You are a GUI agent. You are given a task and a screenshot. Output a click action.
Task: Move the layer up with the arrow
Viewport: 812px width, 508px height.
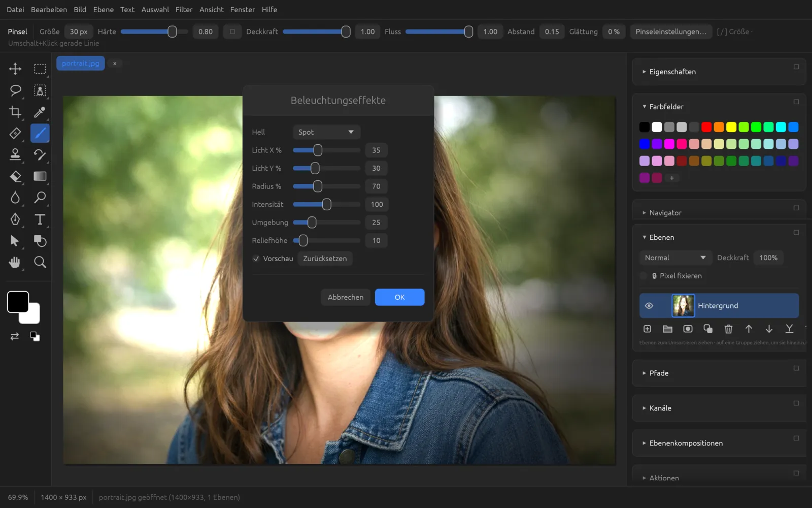click(x=749, y=329)
